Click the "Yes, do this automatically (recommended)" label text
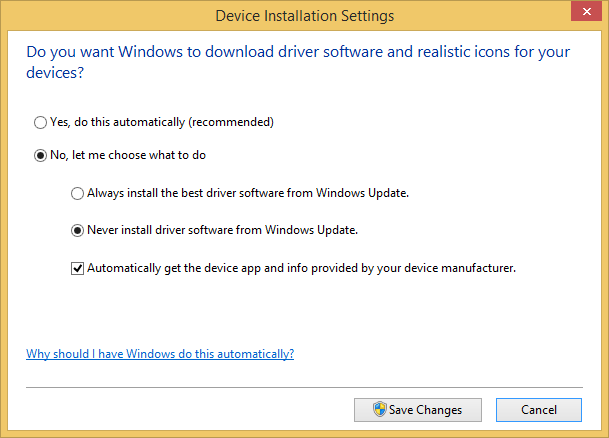Viewport: 609px width, 438px height. pyautogui.click(x=162, y=122)
